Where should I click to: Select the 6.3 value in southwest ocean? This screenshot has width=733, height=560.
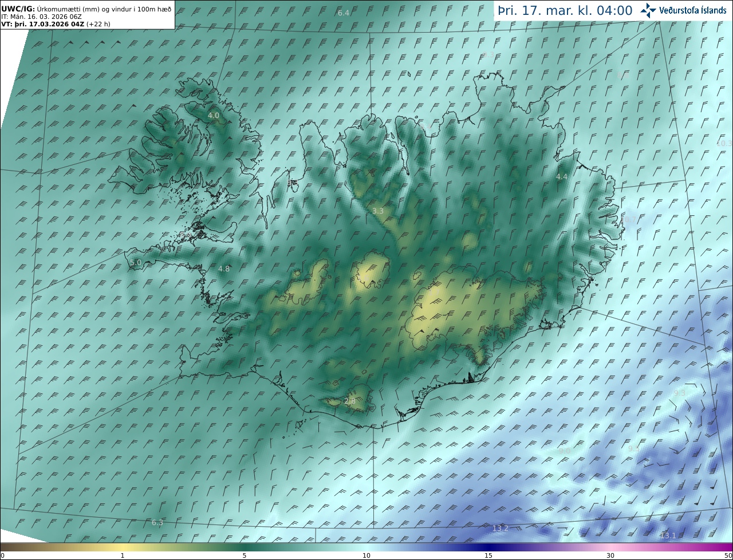point(157,522)
